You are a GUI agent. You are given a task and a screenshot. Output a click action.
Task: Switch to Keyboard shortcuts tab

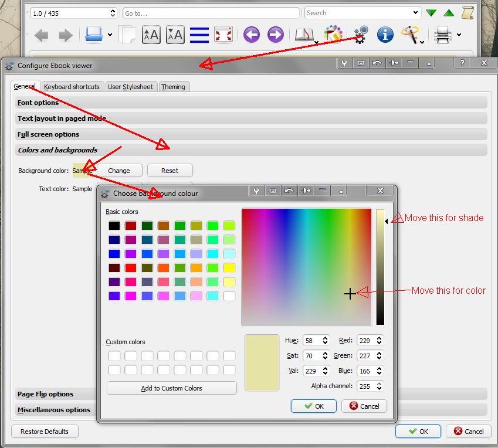72,87
